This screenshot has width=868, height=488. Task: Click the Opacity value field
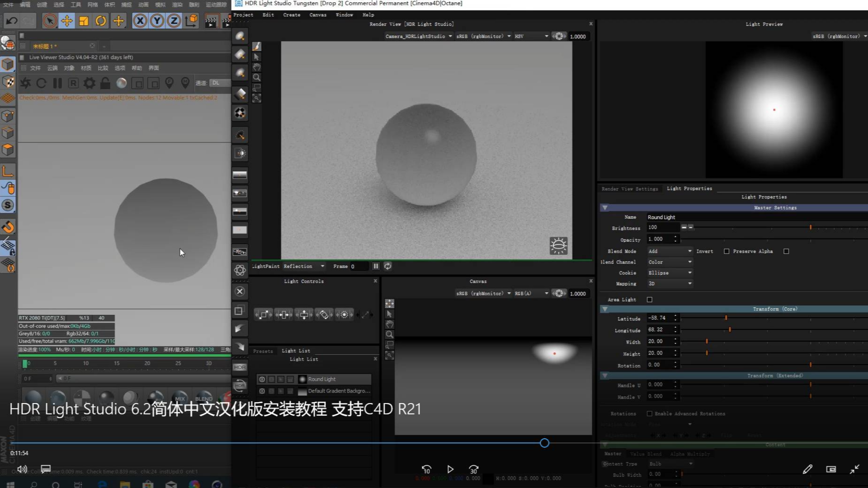(x=660, y=239)
